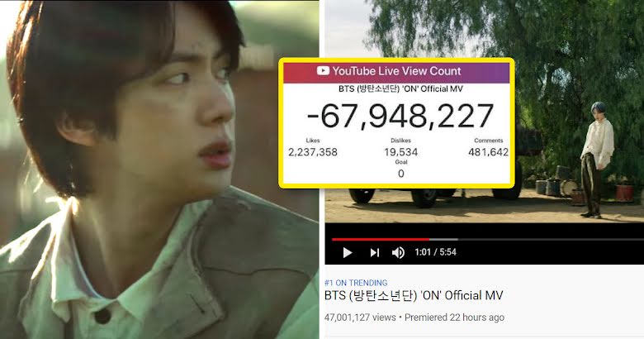The height and width of the screenshot is (339, 644).
Task: Open the #1 ON TRENDING link
Action: pyautogui.click(x=356, y=283)
